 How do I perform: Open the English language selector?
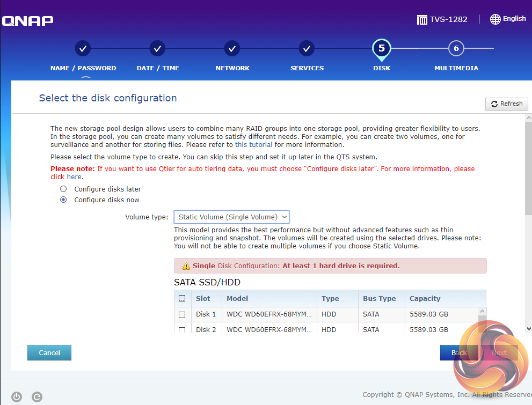coord(508,19)
